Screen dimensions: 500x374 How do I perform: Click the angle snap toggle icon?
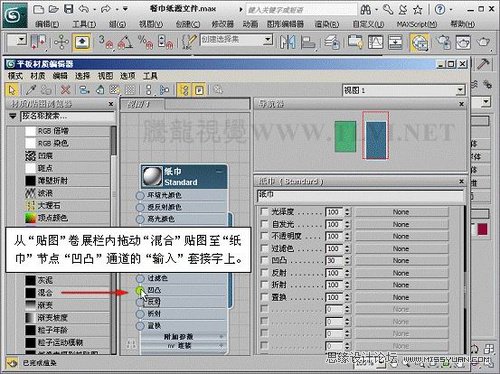point(125,42)
